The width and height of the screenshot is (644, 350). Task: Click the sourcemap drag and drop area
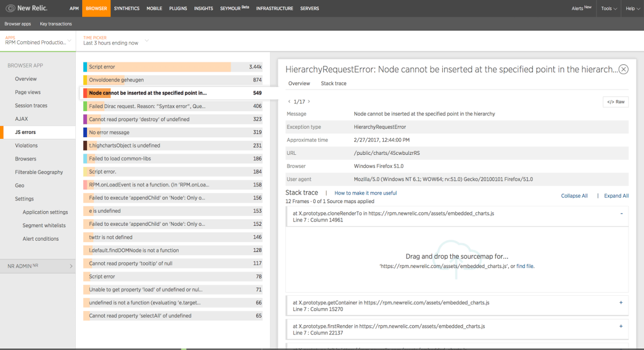457,260
